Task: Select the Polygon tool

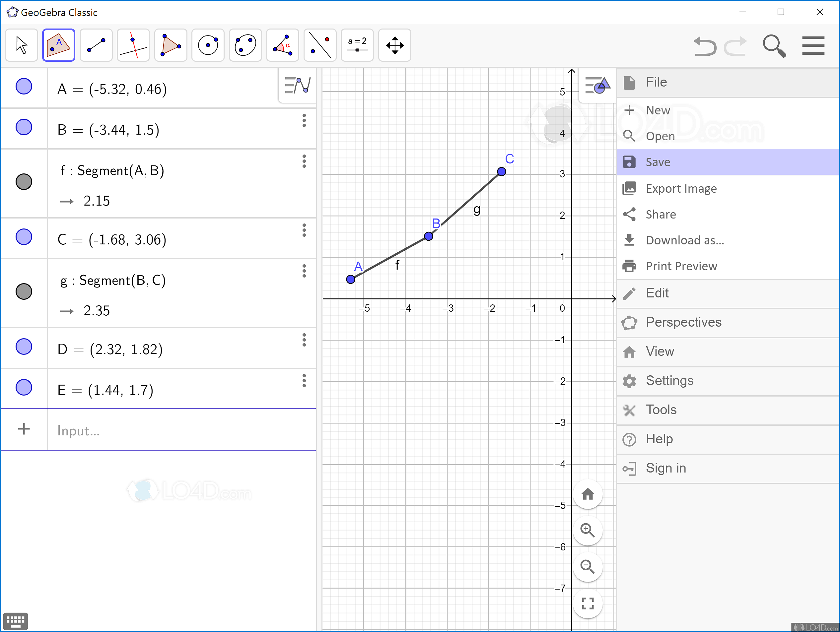Action: point(171,45)
